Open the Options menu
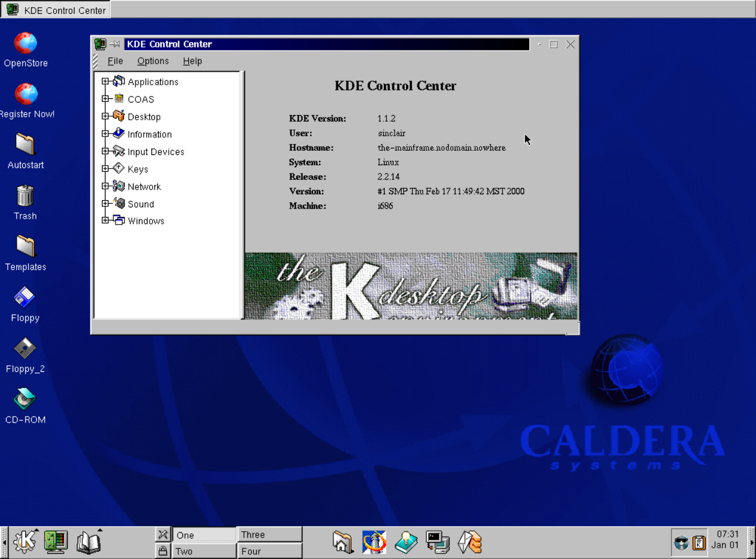The image size is (756, 559). point(153,61)
